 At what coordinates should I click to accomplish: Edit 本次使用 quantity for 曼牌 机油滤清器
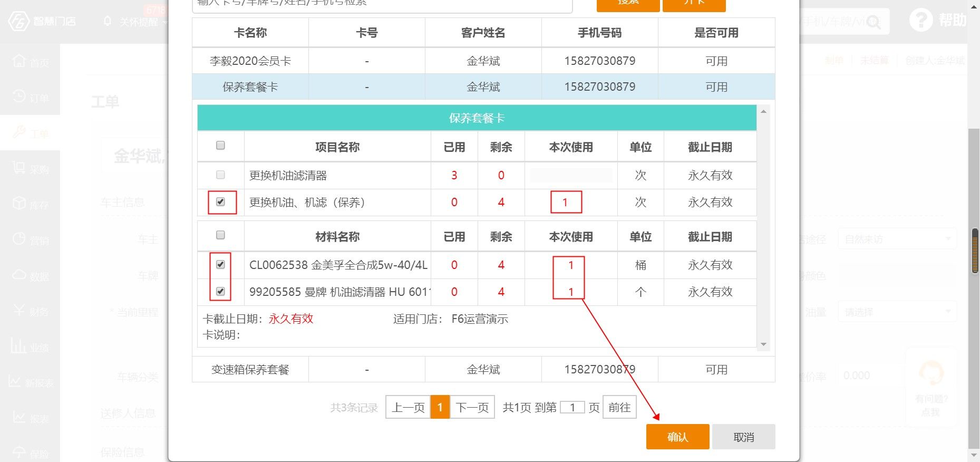[571, 292]
